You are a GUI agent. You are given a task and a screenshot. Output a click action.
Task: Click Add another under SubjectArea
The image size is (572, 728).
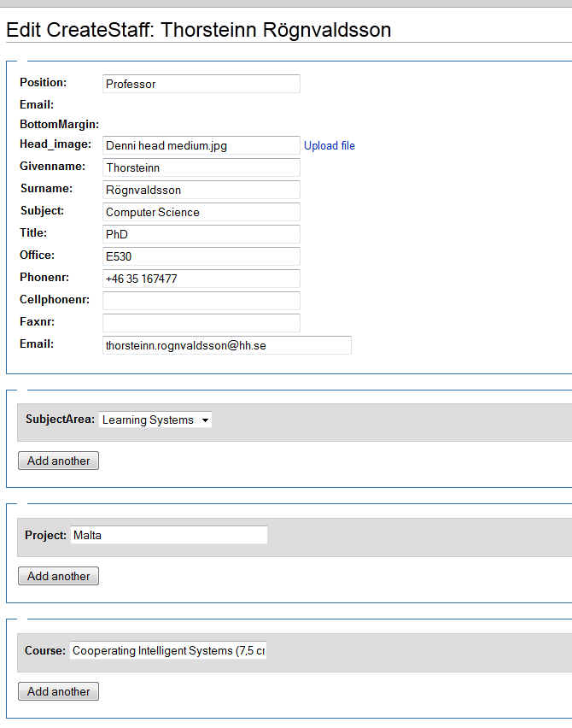pos(58,461)
